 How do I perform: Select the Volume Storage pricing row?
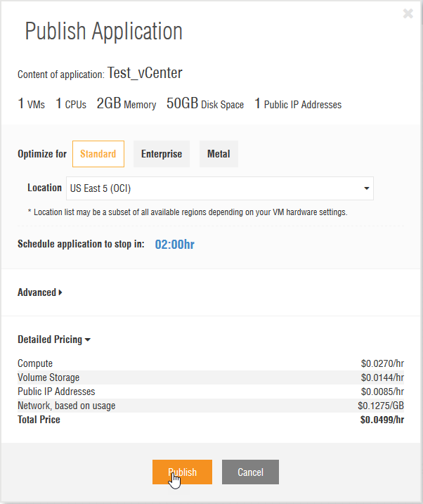coord(211,377)
